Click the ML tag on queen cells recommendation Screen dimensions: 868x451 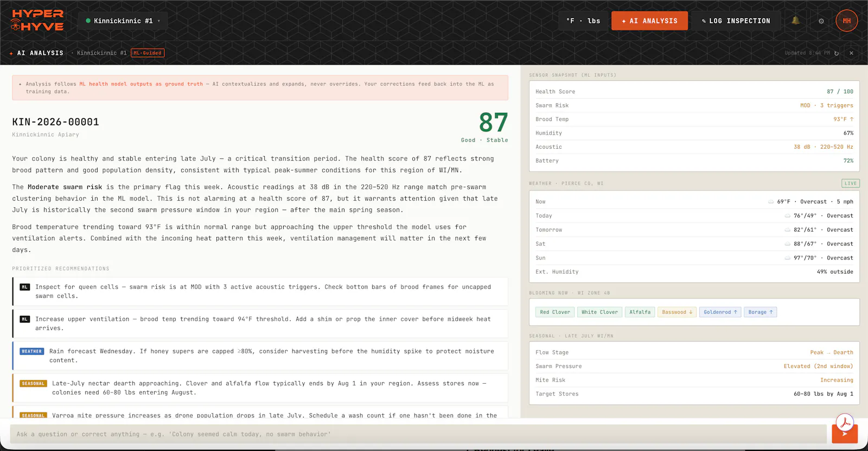coord(25,287)
